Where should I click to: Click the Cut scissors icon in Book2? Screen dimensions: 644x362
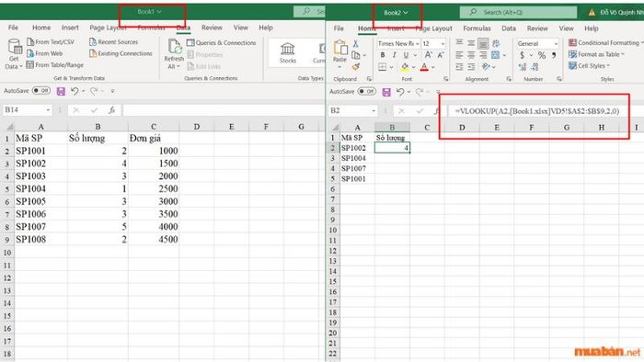(x=356, y=43)
